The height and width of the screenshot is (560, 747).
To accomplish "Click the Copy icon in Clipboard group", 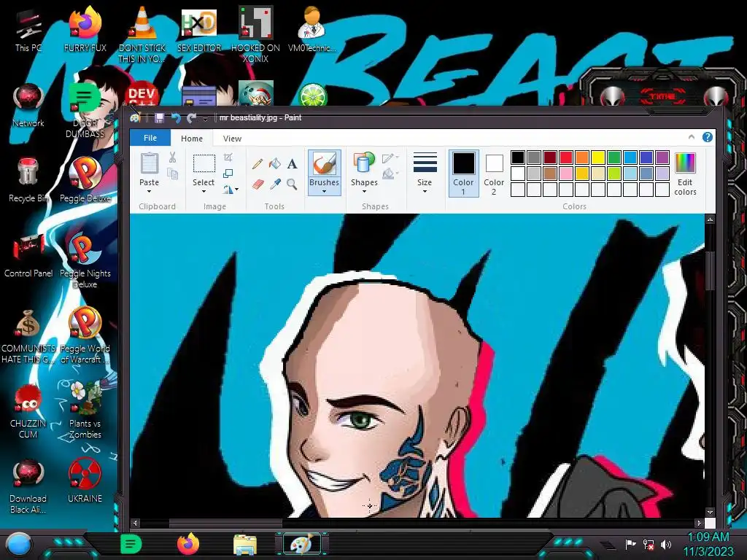I will (x=172, y=174).
